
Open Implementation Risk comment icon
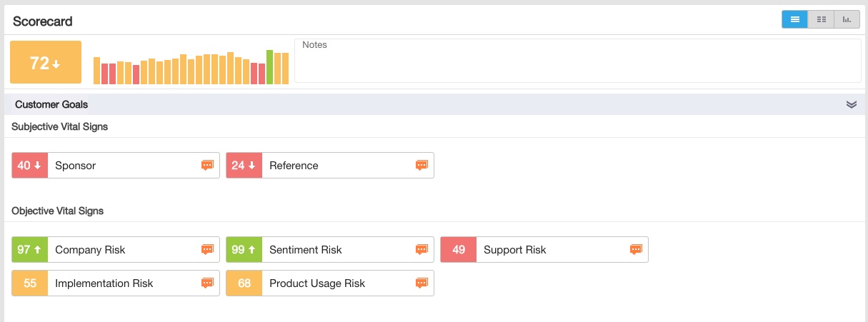(207, 283)
